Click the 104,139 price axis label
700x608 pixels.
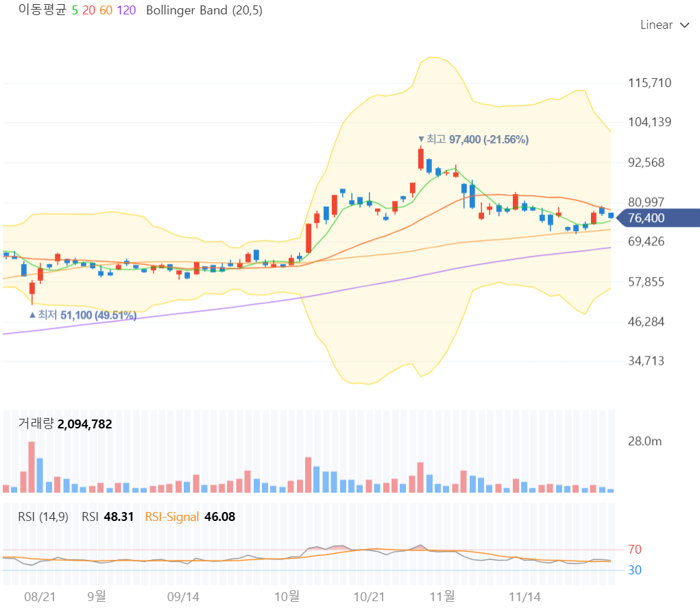(649, 122)
